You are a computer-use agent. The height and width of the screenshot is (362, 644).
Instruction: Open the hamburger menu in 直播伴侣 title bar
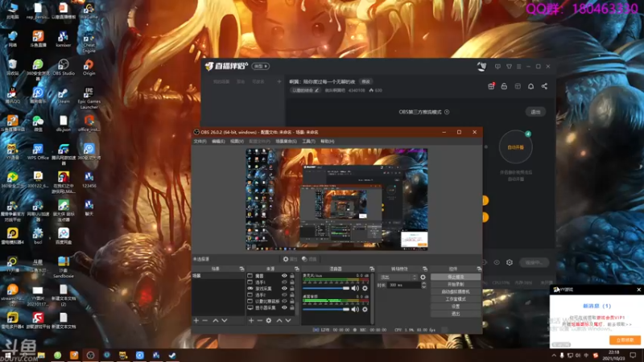tap(518, 66)
